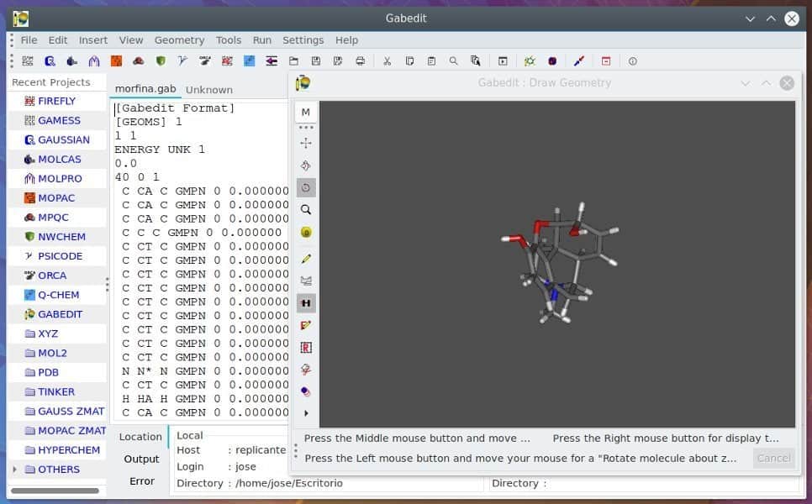Click the Orca toolbar icon
The height and width of the screenshot is (504, 812).
pyautogui.click(x=204, y=61)
